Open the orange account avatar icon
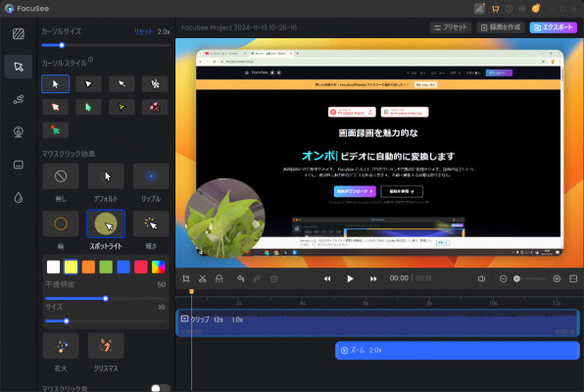584x392 pixels. coord(536,8)
